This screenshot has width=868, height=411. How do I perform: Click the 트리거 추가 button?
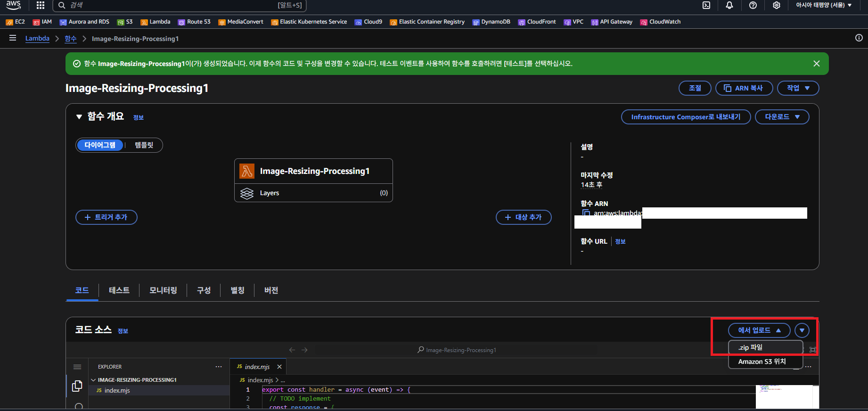106,217
